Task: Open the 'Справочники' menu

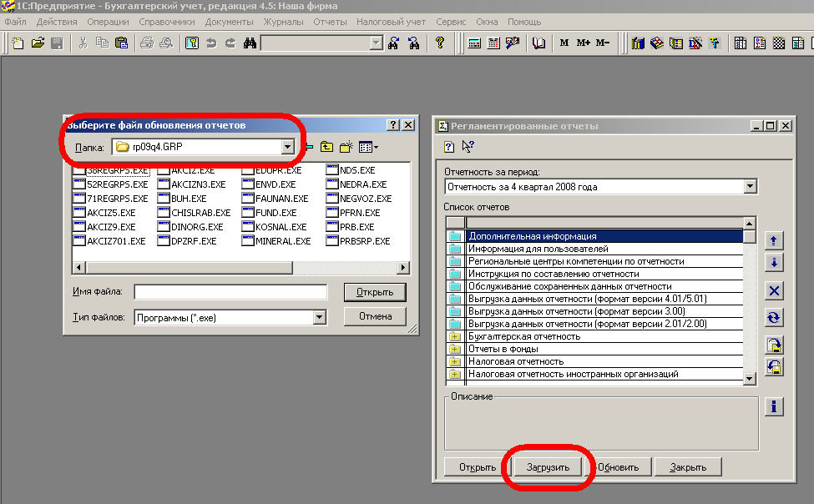Action: click(x=167, y=21)
